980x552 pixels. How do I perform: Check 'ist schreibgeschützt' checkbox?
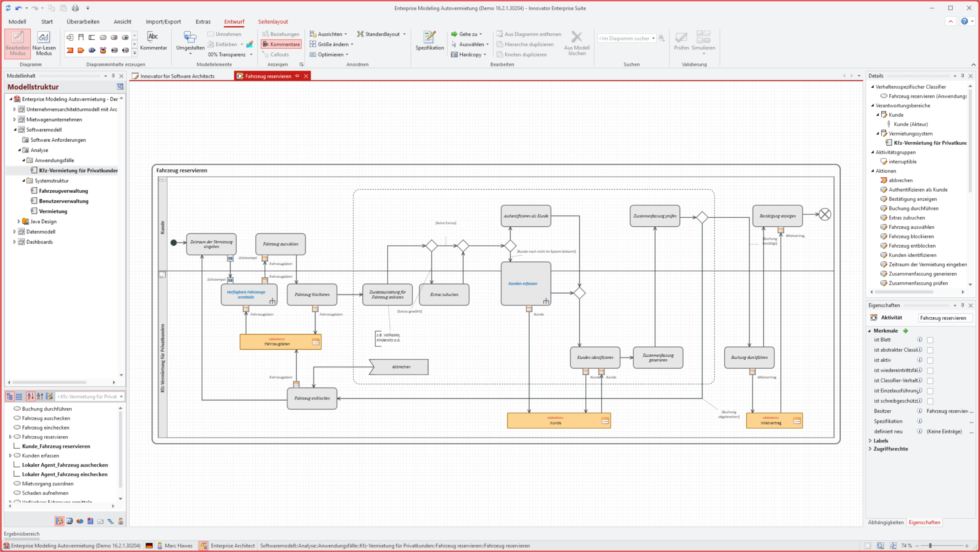930,401
